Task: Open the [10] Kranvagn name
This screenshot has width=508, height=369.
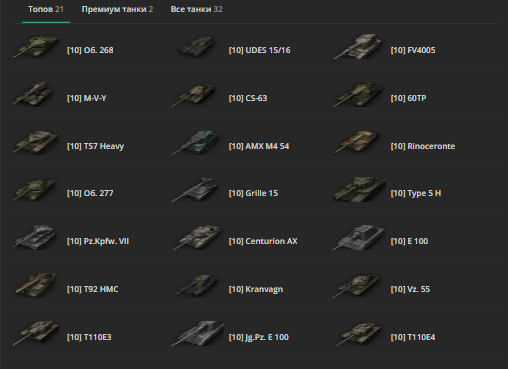Action: click(256, 289)
